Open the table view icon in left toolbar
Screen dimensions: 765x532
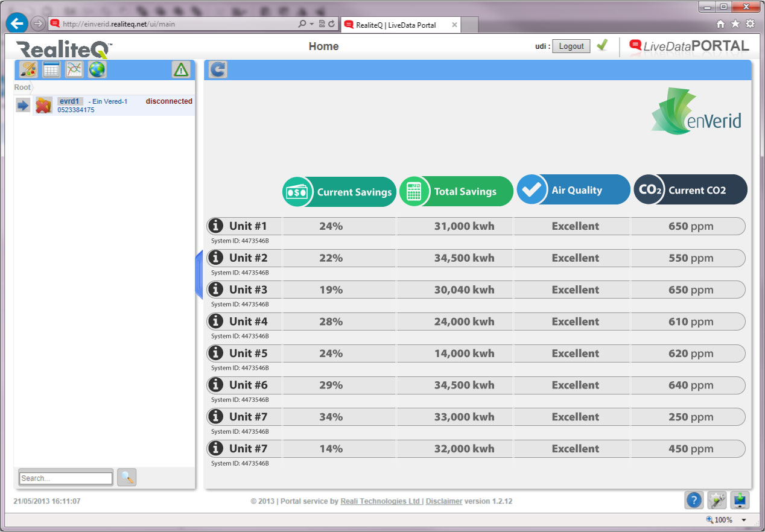(51, 69)
